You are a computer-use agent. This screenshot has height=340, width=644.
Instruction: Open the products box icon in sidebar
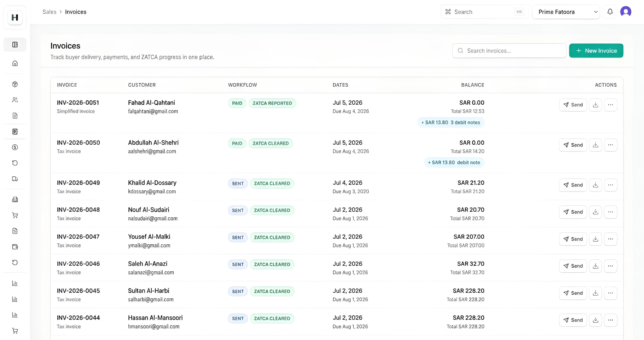click(15, 84)
